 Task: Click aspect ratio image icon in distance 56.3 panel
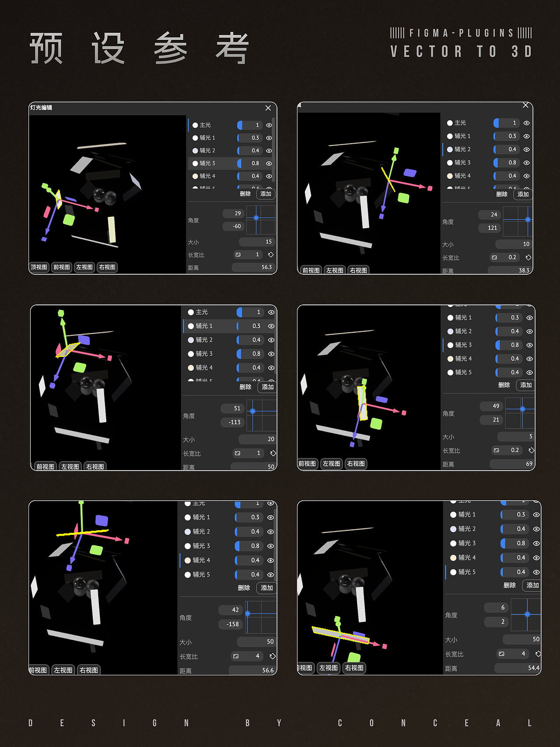238,255
